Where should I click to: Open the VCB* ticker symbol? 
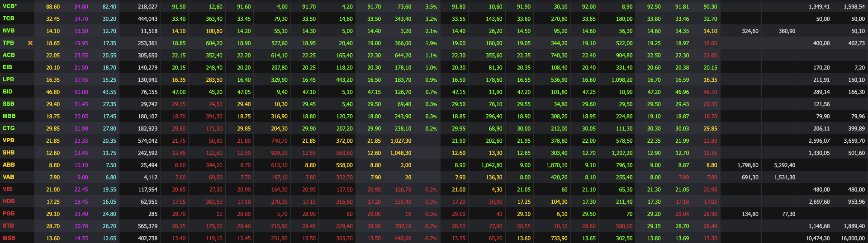coord(9,6)
